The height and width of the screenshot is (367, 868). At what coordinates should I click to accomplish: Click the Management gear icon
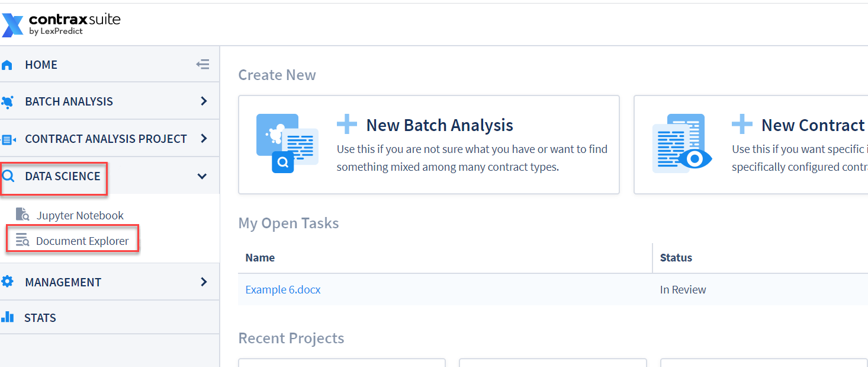[x=7, y=282]
